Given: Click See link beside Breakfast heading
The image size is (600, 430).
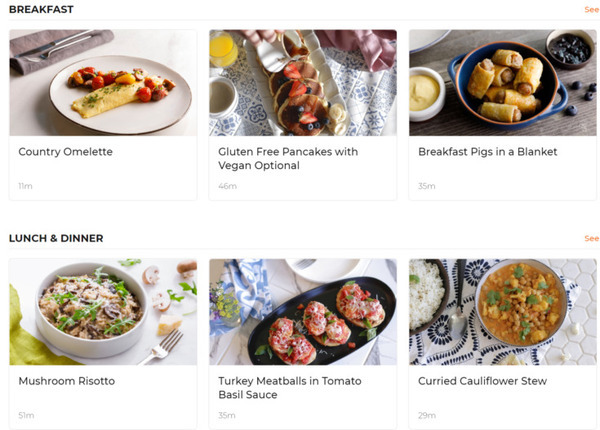Looking at the screenshot, I should click(591, 10).
